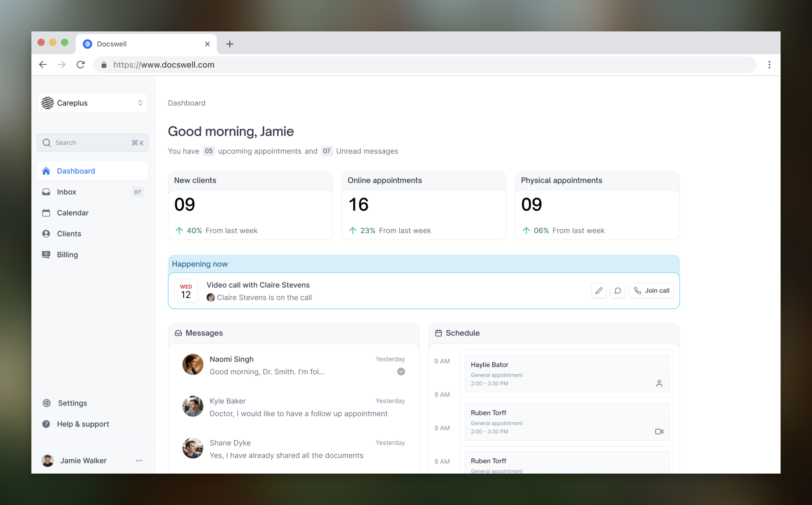The height and width of the screenshot is (505, 812).
Task: Click the search magnifier icon
Action: point(47,143)
